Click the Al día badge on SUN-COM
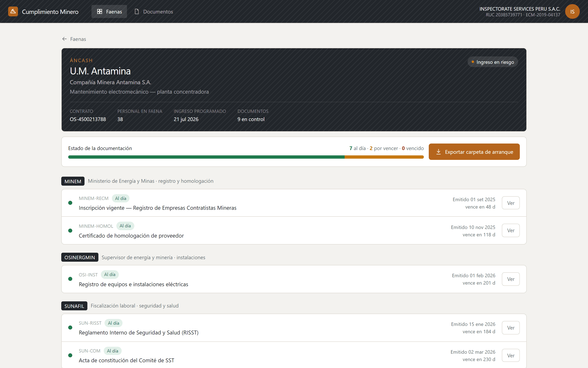 click(x=112, y=351)
